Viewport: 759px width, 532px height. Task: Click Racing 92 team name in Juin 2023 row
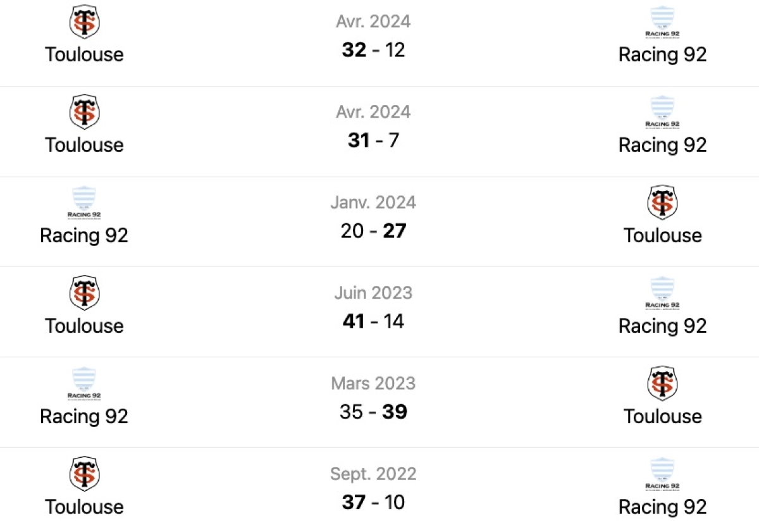coord(662,326)
